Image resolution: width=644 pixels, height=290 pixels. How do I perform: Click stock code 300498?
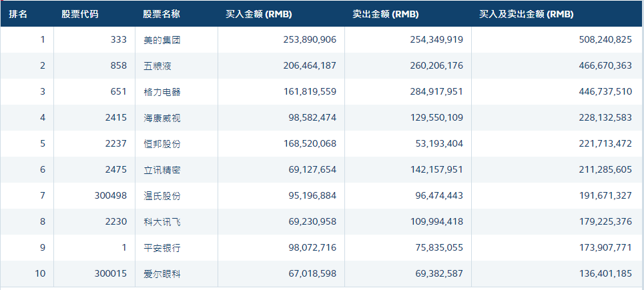point(111,195)
